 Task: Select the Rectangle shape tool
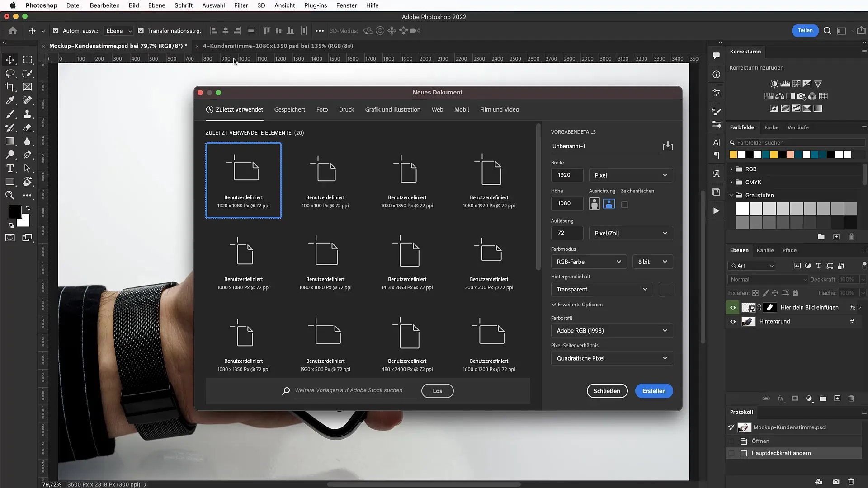pos(10,182)
